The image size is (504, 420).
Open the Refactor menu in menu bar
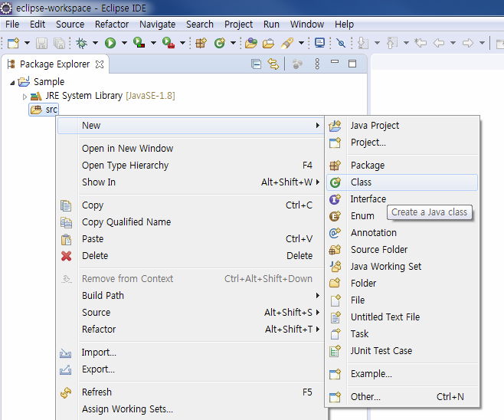pyautogui.click(x=112, y=24)
